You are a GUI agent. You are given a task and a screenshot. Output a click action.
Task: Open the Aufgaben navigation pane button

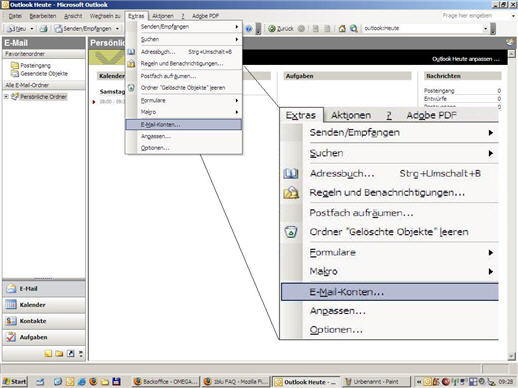[x=44, y=337]
